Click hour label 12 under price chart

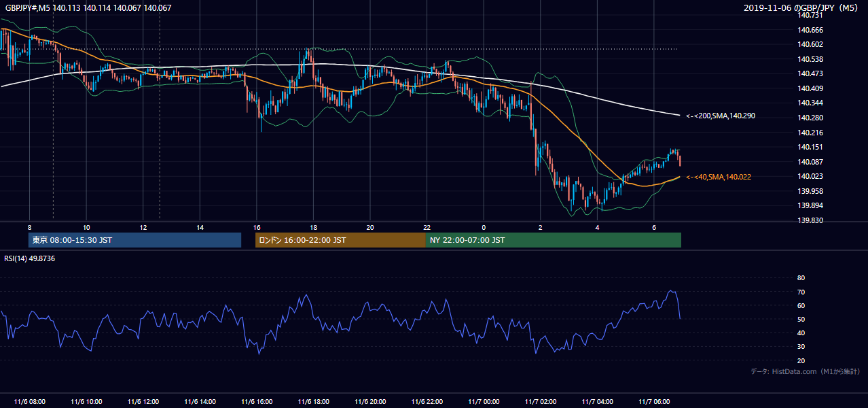[x=143, y=227]
